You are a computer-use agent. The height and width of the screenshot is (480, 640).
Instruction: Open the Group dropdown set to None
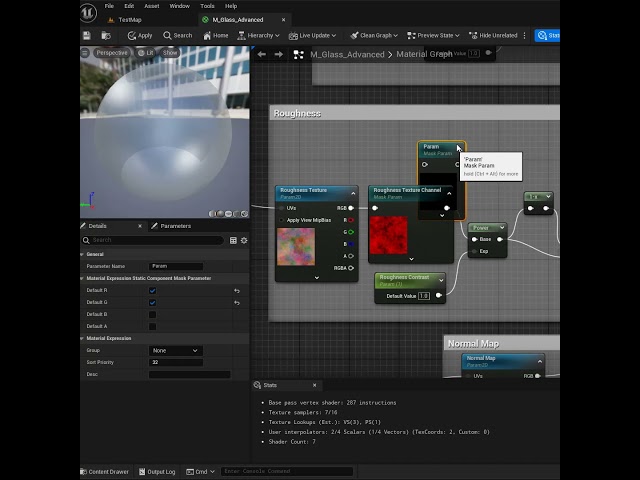(x=176, y=350)
